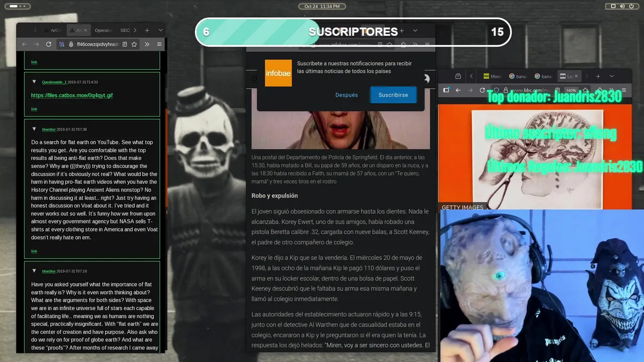Click the brain illustration image on the BBC page
644x362 pixels.
537,159
